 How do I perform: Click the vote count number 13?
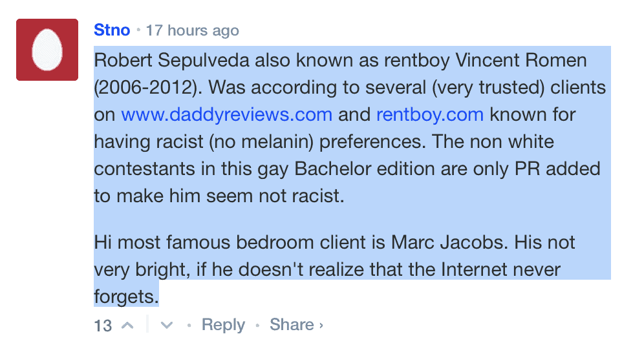coord(103,326)
